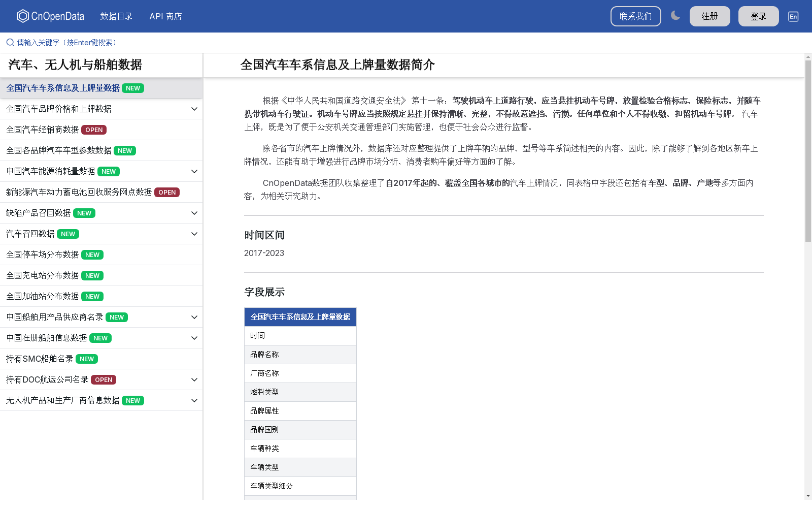Click the 车辆种类 field row
Viewport: 812px width, 508px height.
[x=300, y=449]
